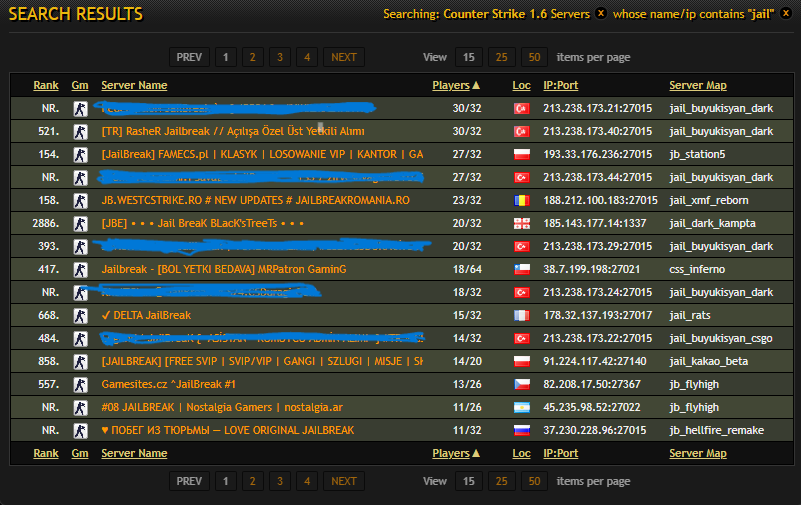Show 50 items per page at top

[x=534, y=57]
